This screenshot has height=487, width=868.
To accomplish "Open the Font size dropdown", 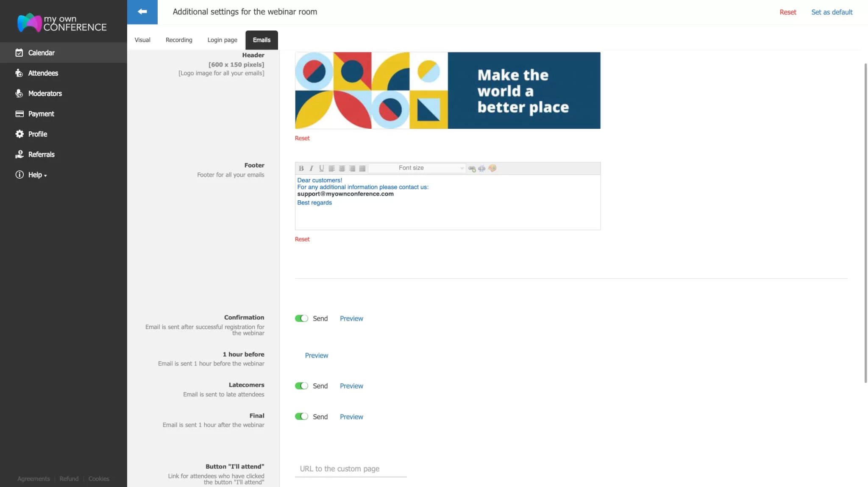I will coord(417,168).
